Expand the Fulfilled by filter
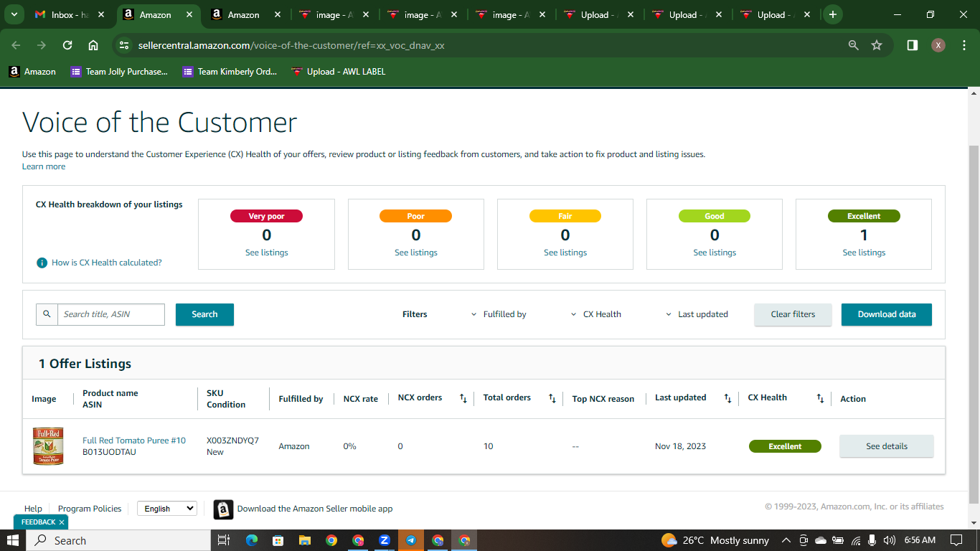Screen dimensions: 980x551 pyautogui.click(x=499, y=314)
